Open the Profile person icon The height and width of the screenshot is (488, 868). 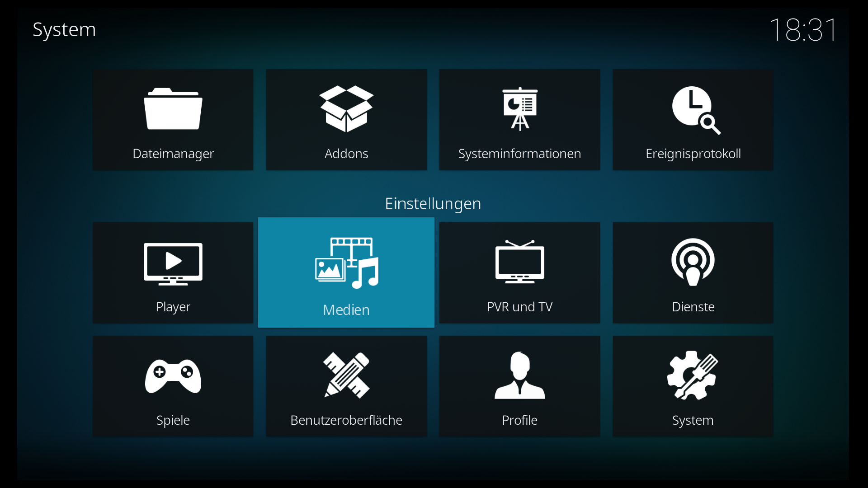(520, 375)
